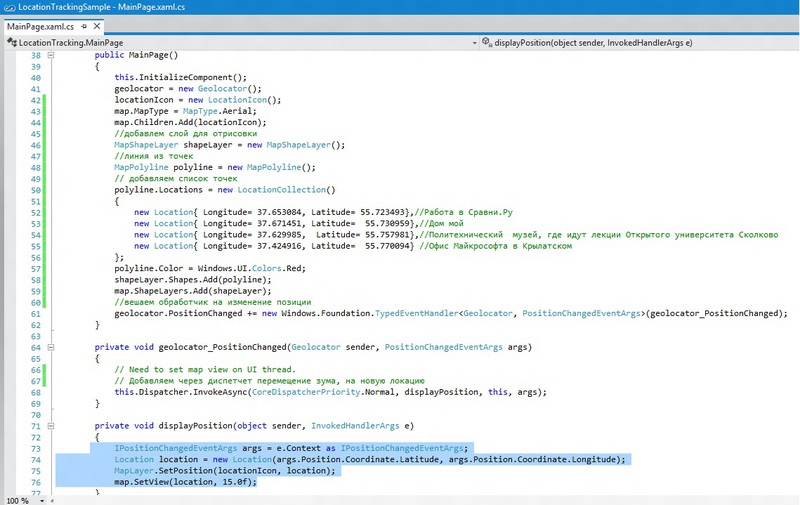Click the method icon beside displayPosition member

click(x=487, y=42)
